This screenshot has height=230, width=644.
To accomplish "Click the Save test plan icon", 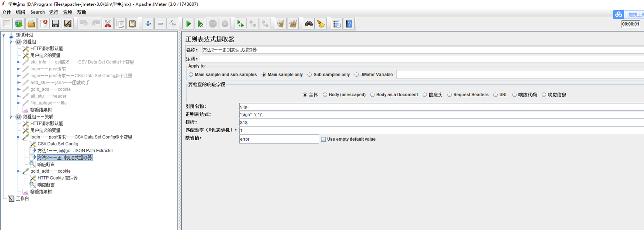I will tap(55, 24).
